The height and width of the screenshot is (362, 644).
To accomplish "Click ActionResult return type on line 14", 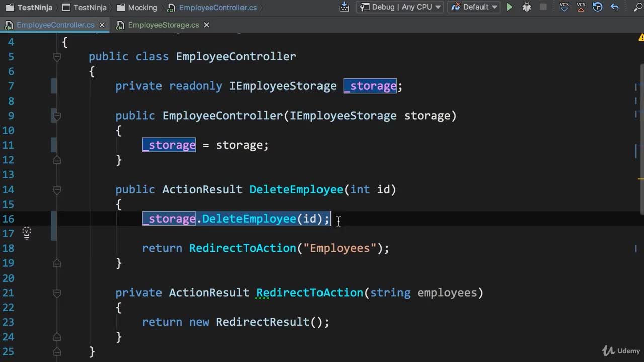I will [202, 190].
